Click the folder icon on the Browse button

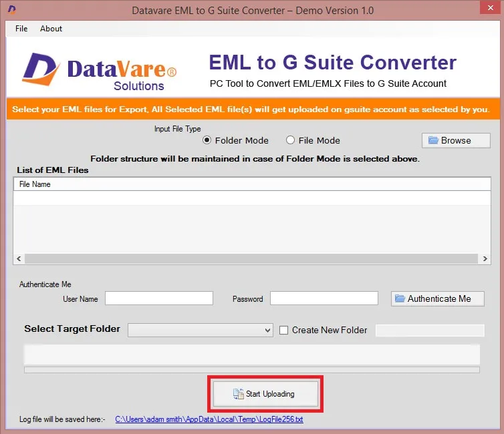tap(433, 140)
